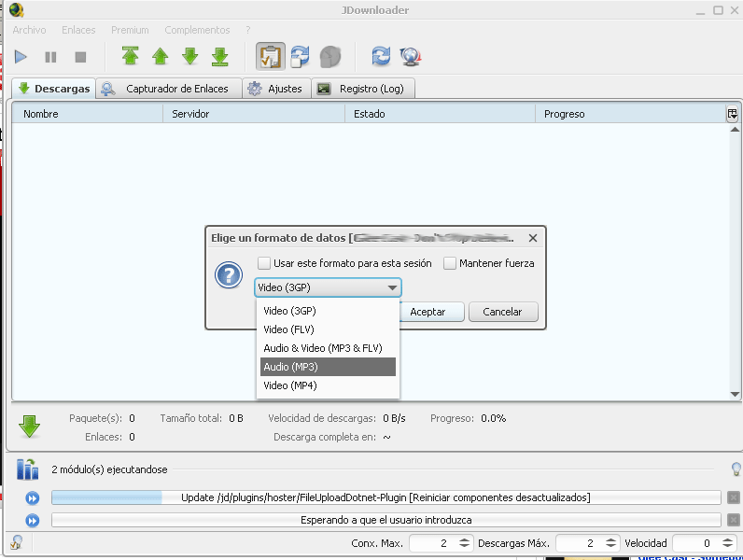Move selection to bottom with green arrow
This screenshot has height=560, width=743.
click(220, 56)
